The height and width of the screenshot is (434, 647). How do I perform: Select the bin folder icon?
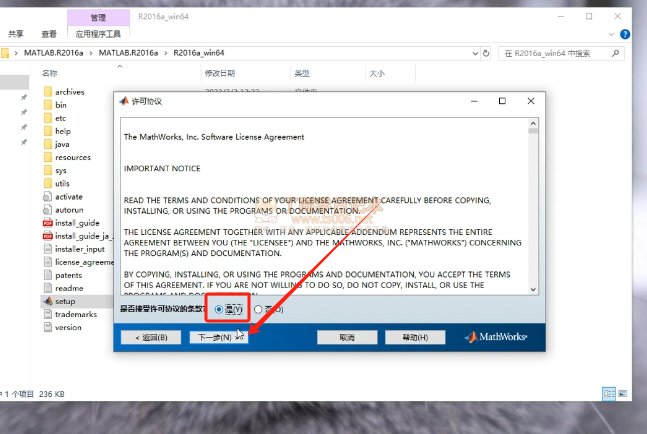pyautogui.click(x=48, y=105)
